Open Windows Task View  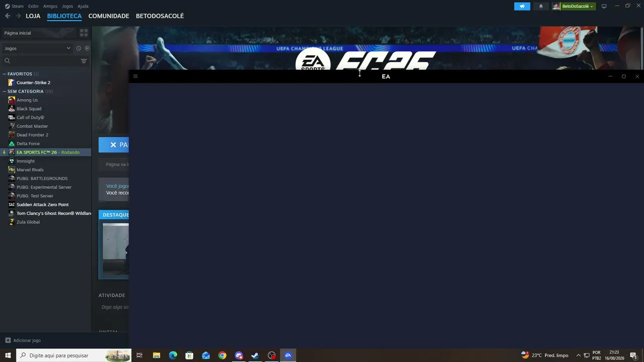[x=139, y=355]
